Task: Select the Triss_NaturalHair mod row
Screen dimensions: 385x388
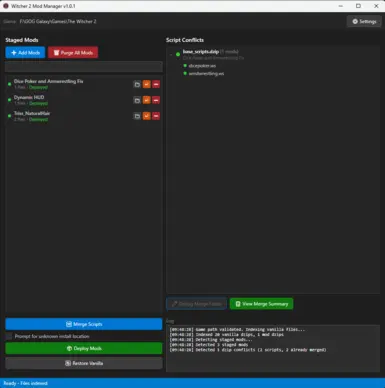Action: [84, 116]
